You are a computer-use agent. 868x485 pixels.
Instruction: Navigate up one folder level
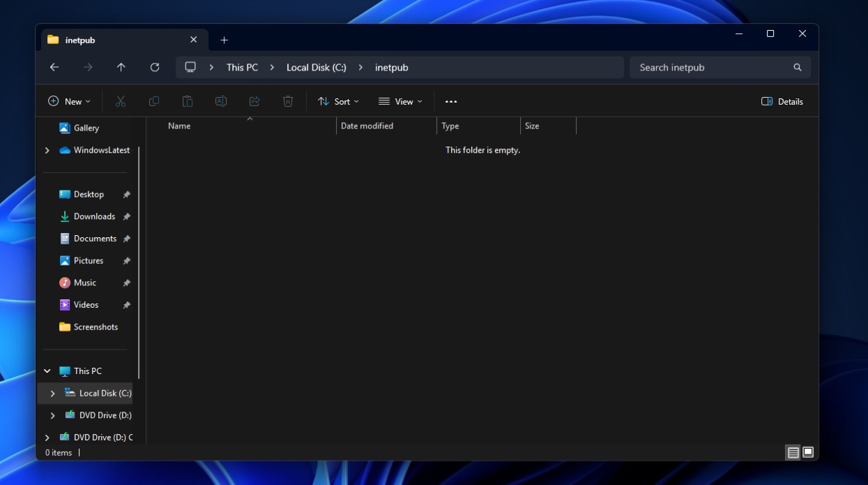click(121, 67)
